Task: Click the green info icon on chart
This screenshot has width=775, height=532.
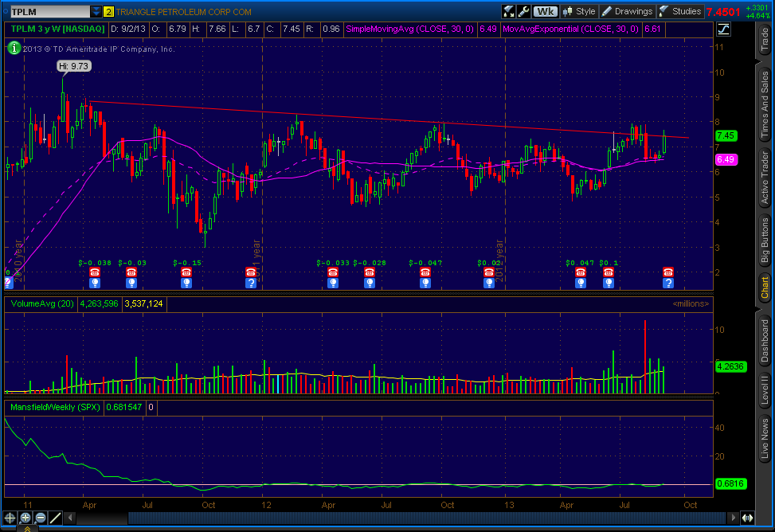Action: (x=14, y=47)
